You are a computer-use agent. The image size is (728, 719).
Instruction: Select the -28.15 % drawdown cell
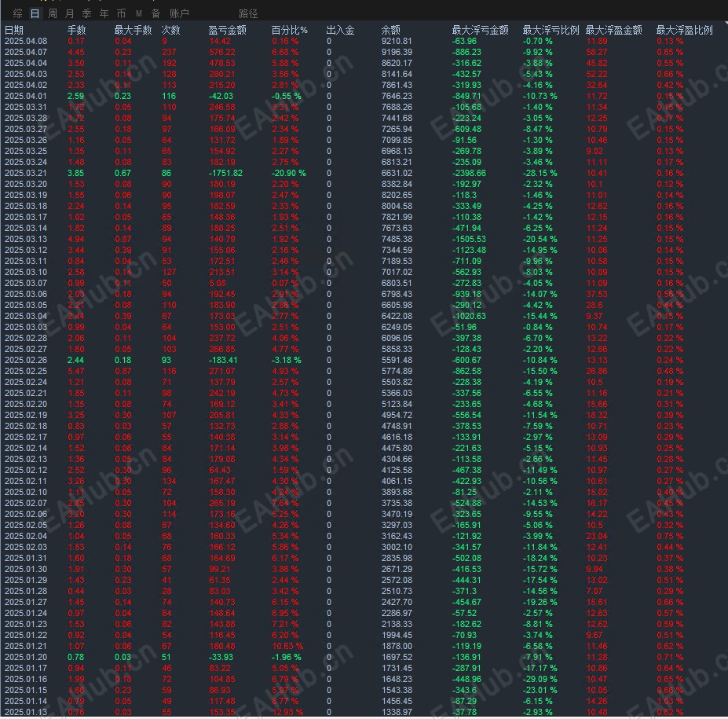coord(540,173)
